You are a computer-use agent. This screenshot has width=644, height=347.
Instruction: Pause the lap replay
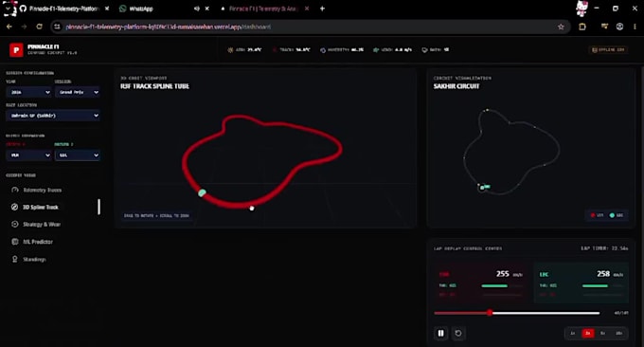(x=440, y=333)
